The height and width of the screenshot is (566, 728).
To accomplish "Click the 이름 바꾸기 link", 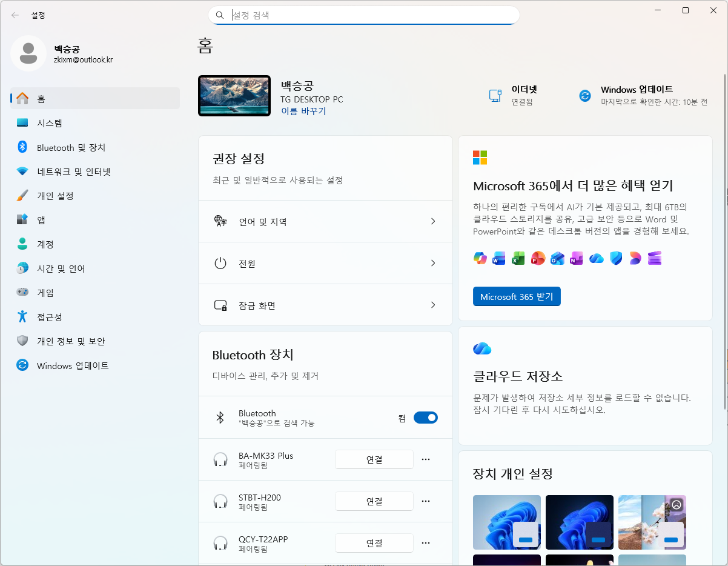I will pos(303,111).
